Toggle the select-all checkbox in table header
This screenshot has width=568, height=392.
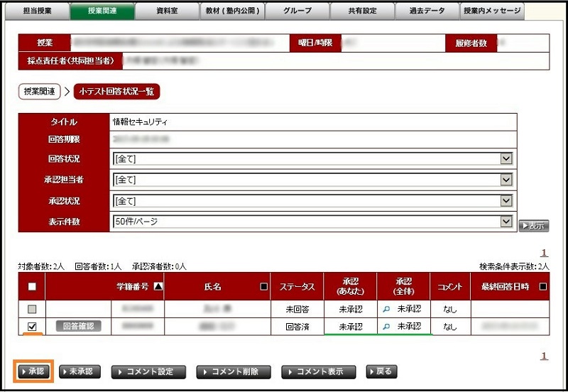tap(31, 287)
